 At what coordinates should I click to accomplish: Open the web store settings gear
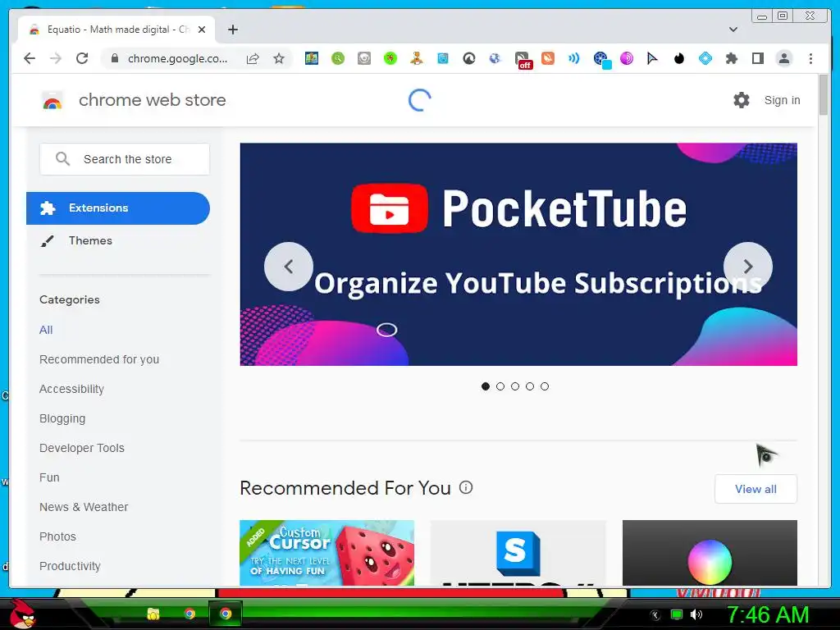(x=742, y=100)
